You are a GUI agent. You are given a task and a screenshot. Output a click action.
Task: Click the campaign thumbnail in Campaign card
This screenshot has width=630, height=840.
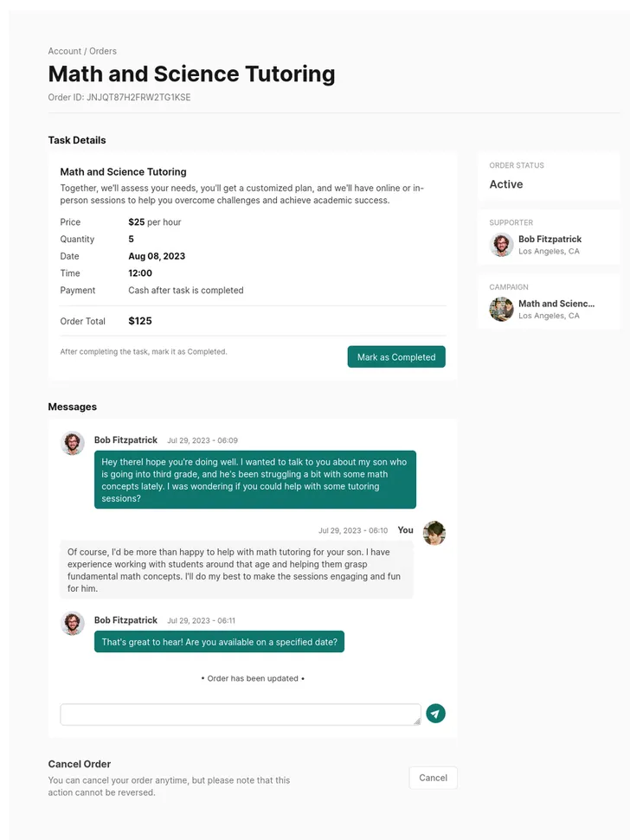pyautogui.click(x=501, y=309)
